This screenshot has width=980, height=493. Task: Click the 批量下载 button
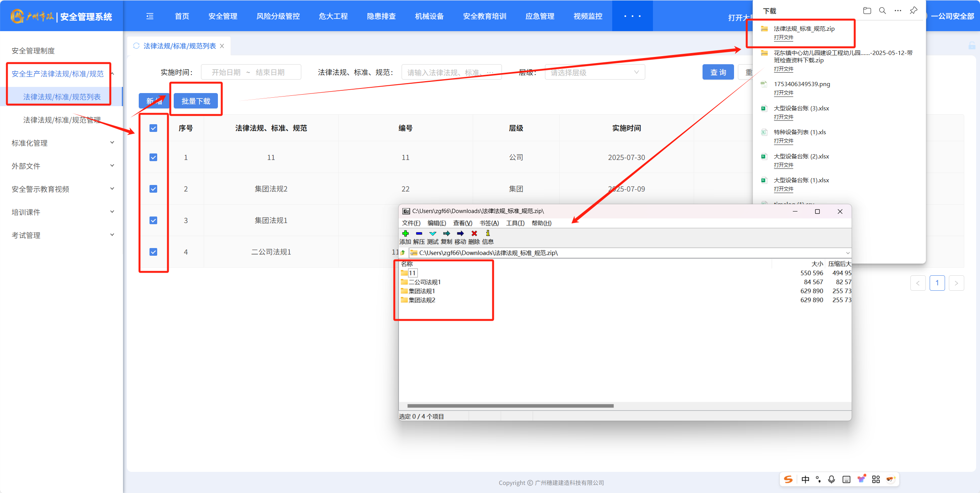[196, 101]
